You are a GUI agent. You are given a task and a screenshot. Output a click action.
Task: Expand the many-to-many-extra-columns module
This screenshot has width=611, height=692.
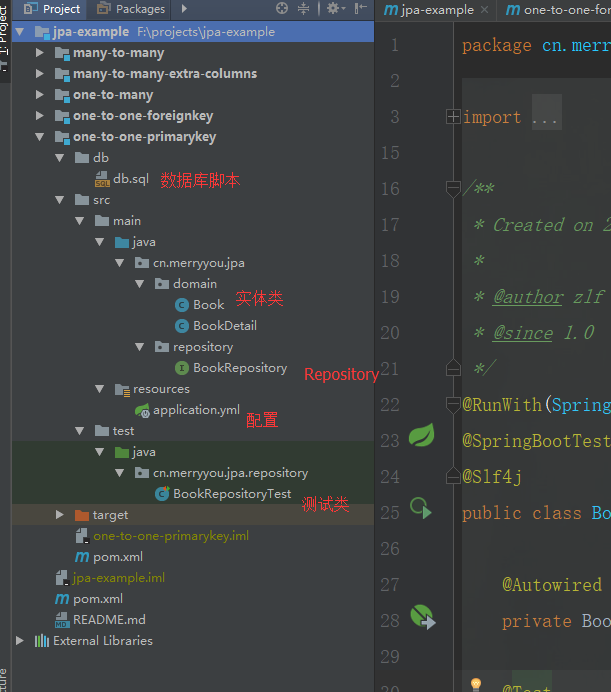pos(40,74)
